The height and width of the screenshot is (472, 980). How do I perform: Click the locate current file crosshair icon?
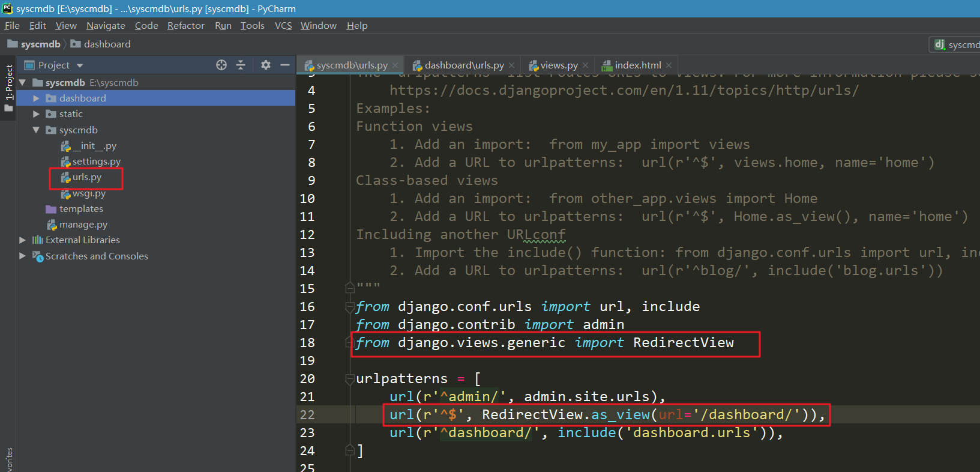click(221, 65)
